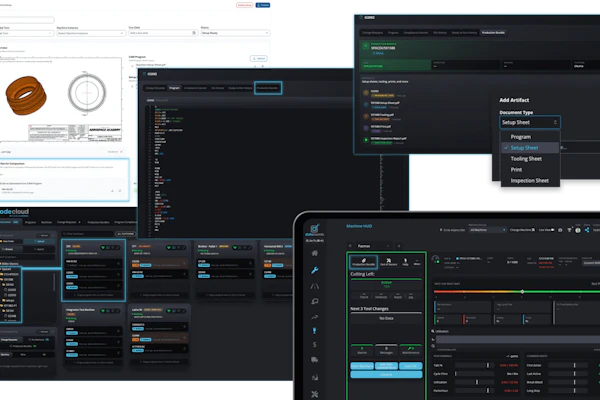Open the Production Bundle tool in Machine HUD
Screen dimensions: 600x400
(x=364, y=262)
